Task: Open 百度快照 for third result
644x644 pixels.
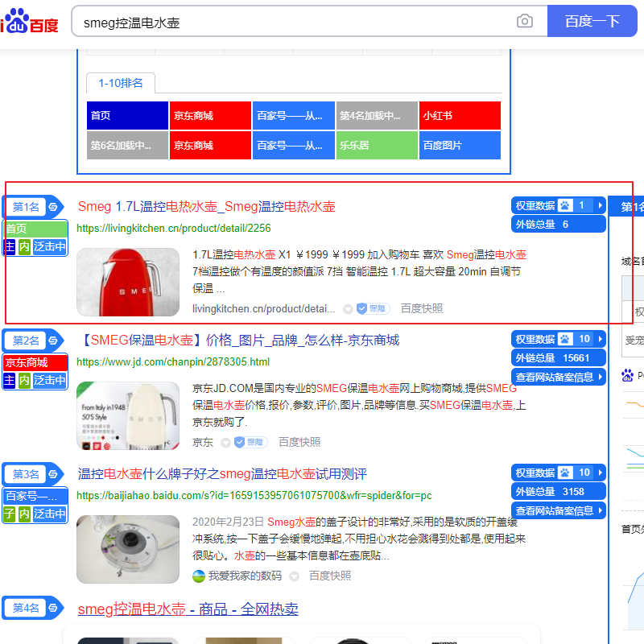Action: tap(330, 576)
